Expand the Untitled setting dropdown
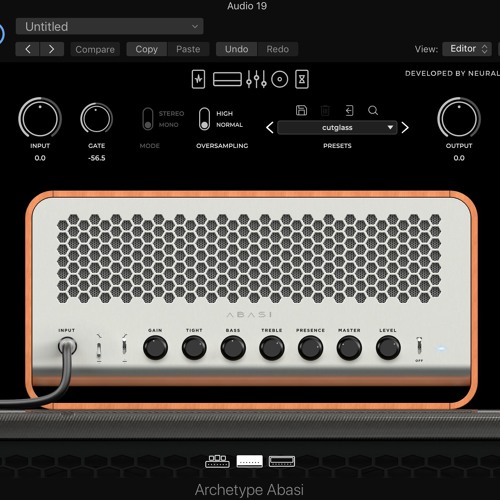The image size is (500, 500). coord(110,26)
